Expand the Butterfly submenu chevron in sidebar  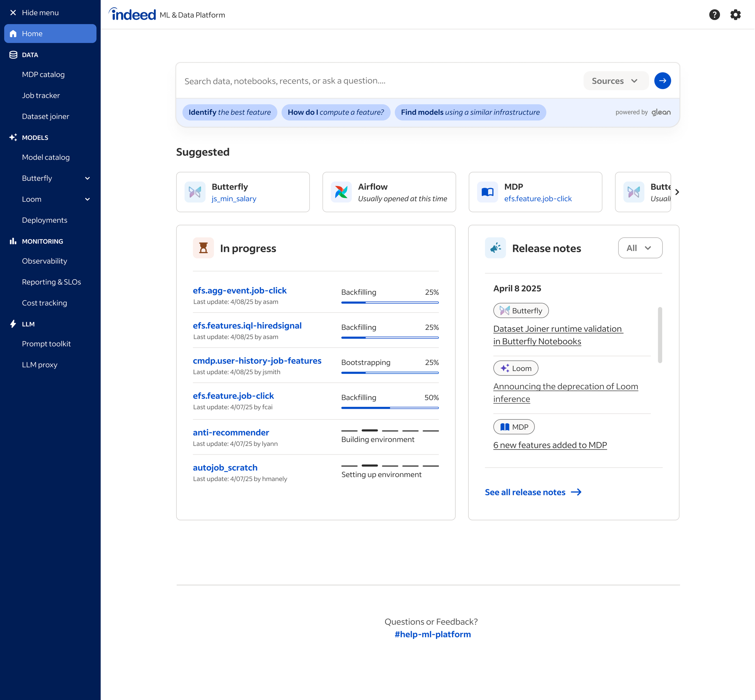click(87, 178)
